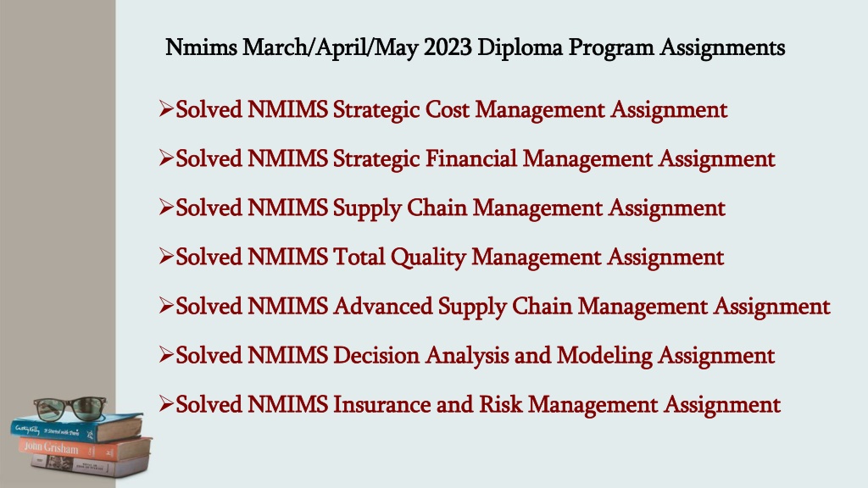Click arrow bullet before Strategic Financial Management
Viewport: 868px width, 488px height.
point(167,158)
